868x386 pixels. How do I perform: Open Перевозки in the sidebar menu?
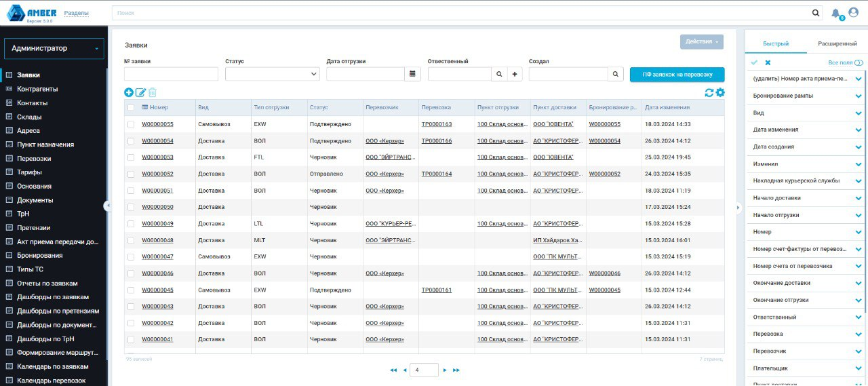point(34,158)
